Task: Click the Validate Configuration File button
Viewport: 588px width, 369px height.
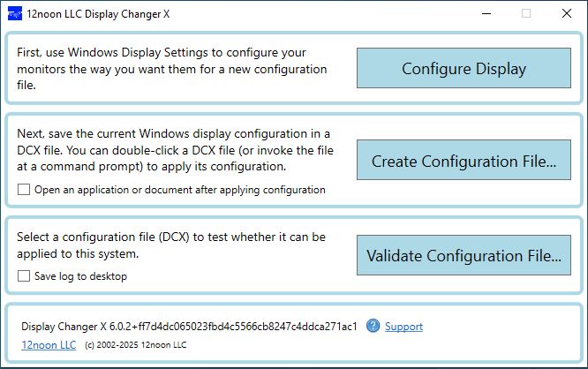Action: [464, 255]
